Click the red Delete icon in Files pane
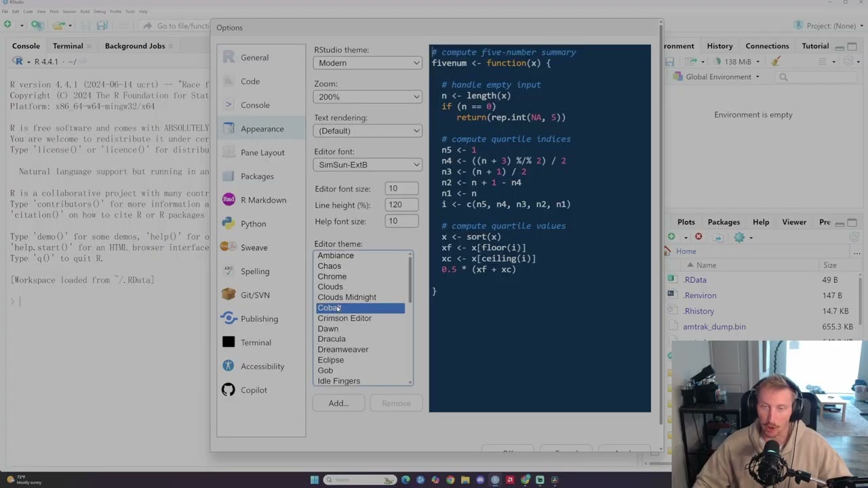The image size is (868, 488). tap(698, 237)
